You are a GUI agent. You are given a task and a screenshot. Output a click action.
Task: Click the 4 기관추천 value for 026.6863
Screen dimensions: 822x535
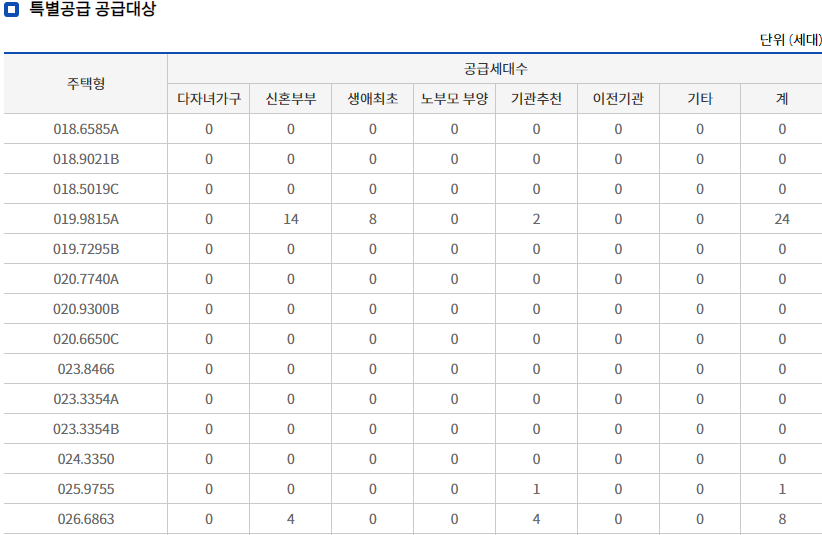(536, 519)
